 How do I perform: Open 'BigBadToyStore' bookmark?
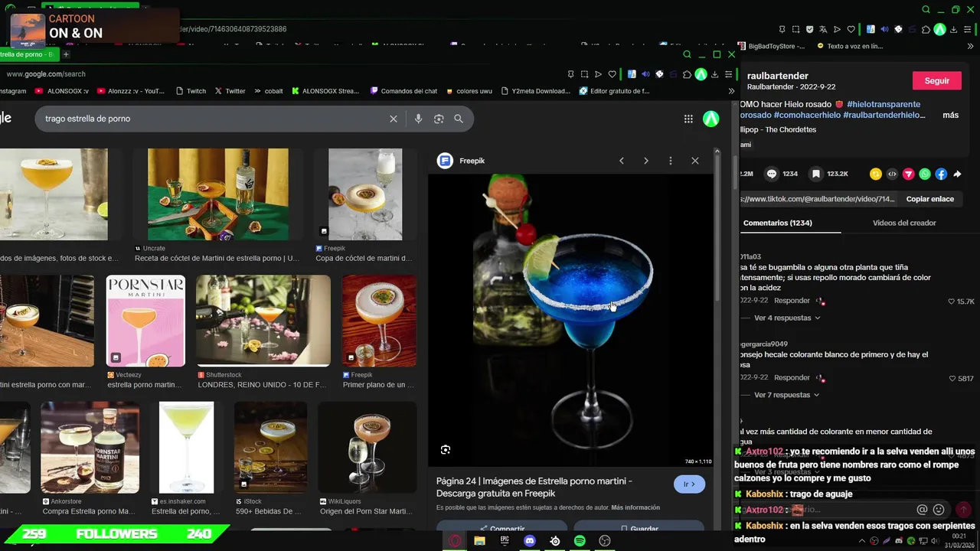coord(772,46)
